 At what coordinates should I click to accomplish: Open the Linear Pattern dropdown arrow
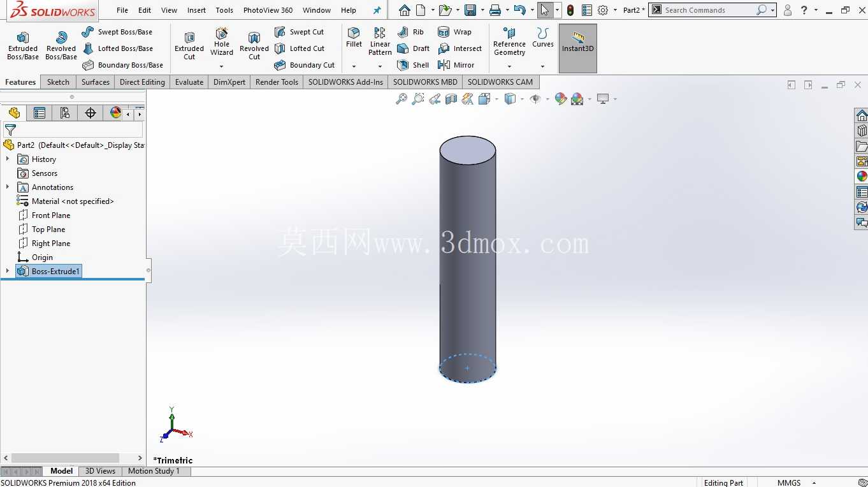point(380,66)
